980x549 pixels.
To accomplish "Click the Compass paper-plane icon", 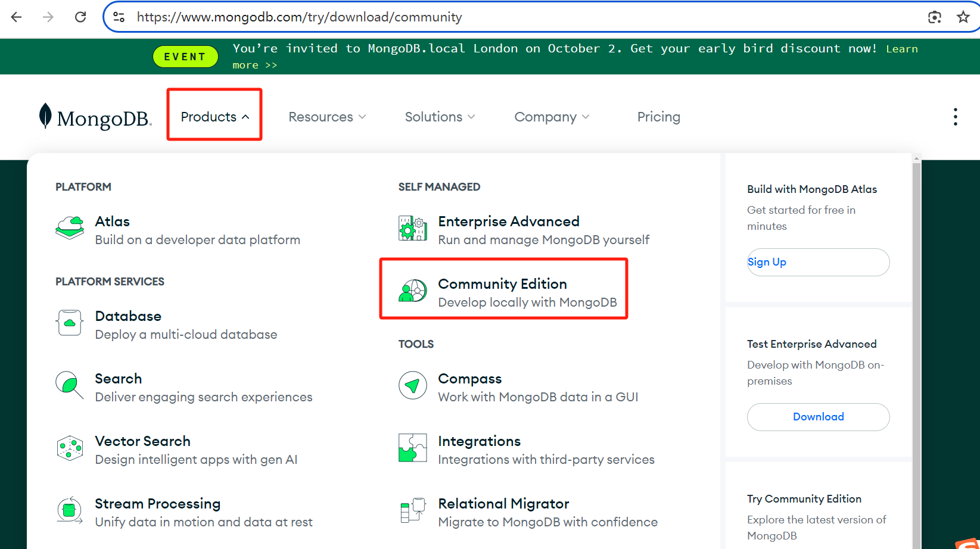I will [x=413, y=385].
